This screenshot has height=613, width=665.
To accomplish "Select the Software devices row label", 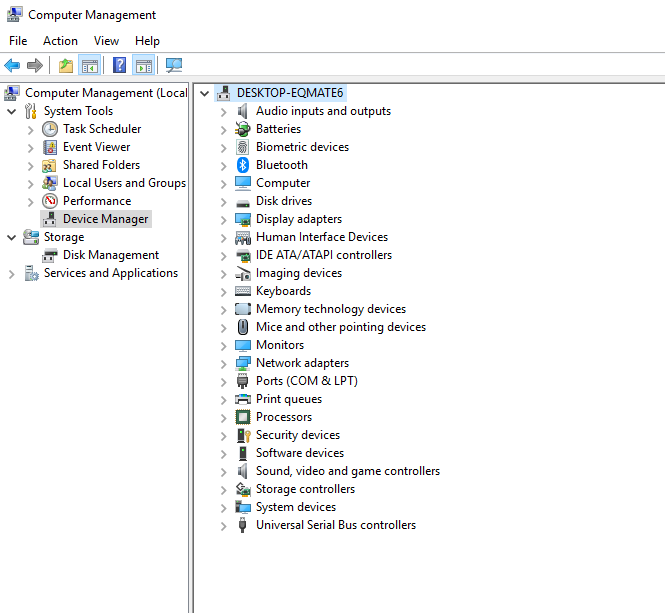I will pos(300,453).
